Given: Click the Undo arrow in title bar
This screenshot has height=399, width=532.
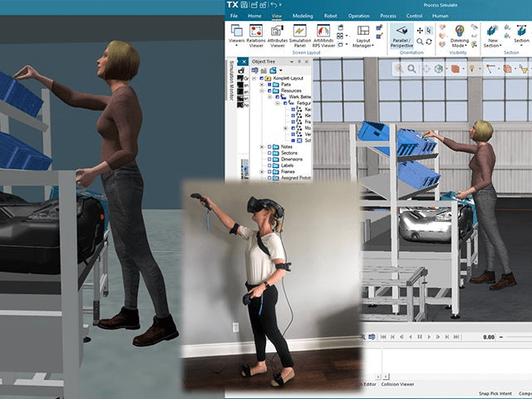Looking at the screenshot, I should coord(273,5).
